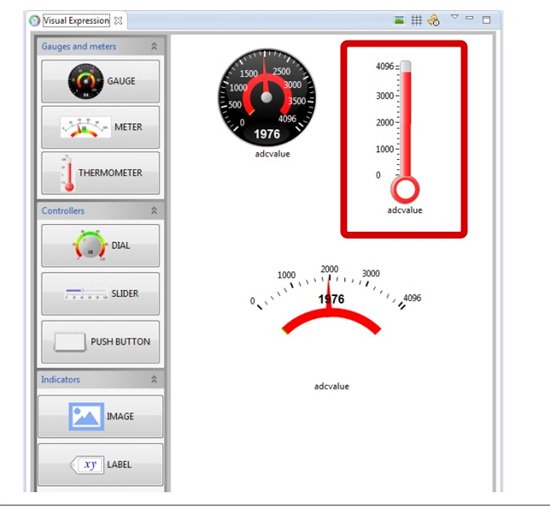Pick the DIAL controller widget
Image resolution: width=550 pixels, height=509 pixels.
click(x=100, y=246)
